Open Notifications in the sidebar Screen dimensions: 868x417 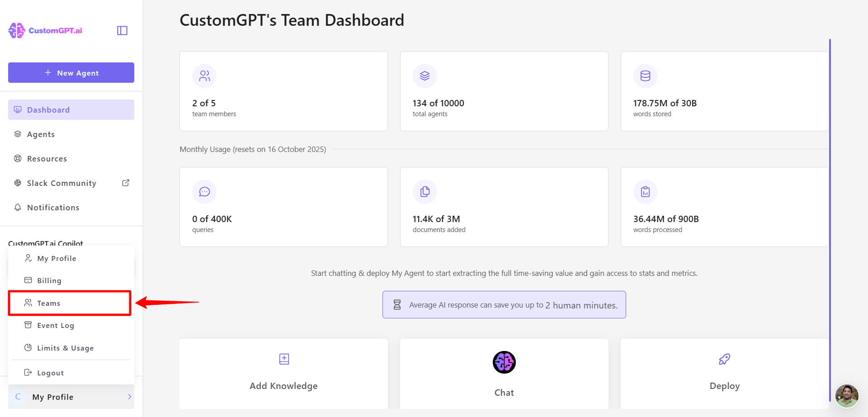point(71,207)
